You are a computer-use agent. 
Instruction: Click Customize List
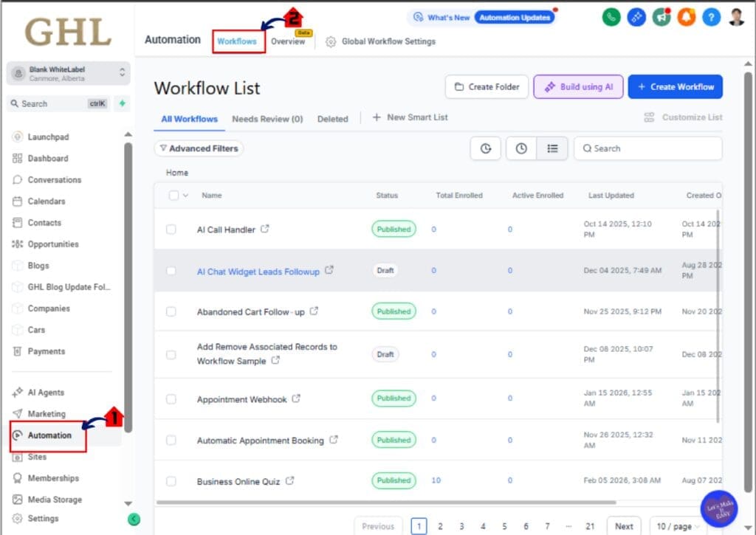pos(683,117)
